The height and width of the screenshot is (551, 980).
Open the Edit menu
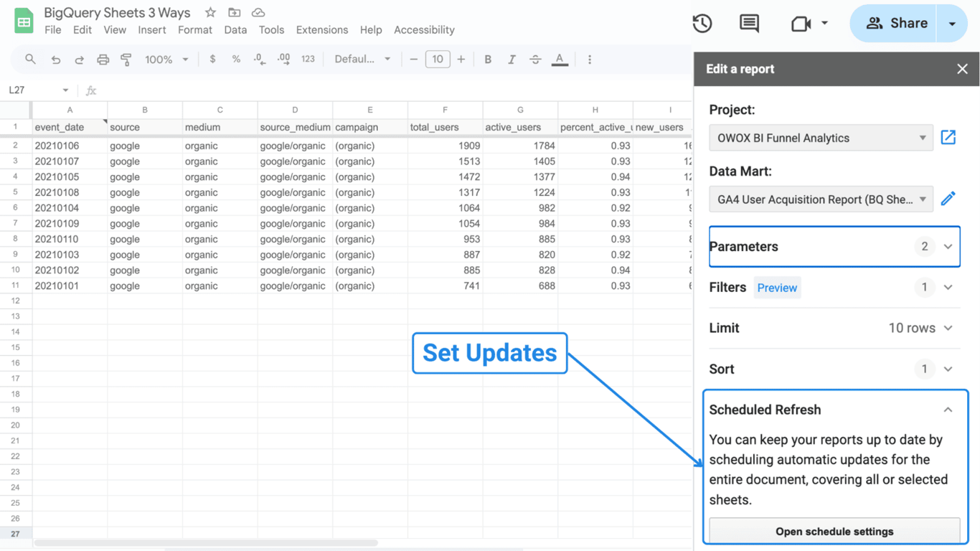tap(83, 30)
